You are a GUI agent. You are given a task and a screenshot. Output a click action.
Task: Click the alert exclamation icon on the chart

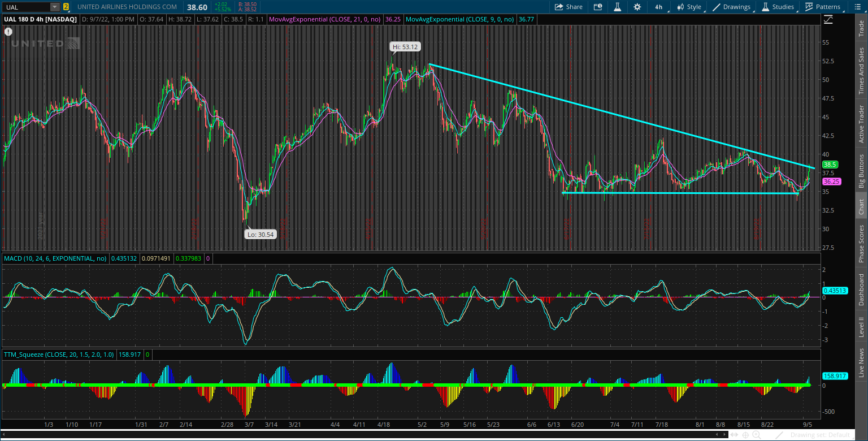point(8,32)
